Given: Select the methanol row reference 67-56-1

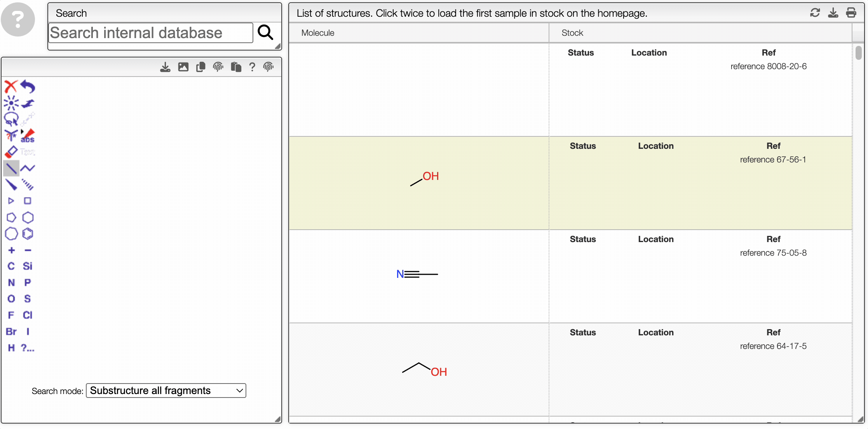Looking at the screenshot, I should (570, 183).
